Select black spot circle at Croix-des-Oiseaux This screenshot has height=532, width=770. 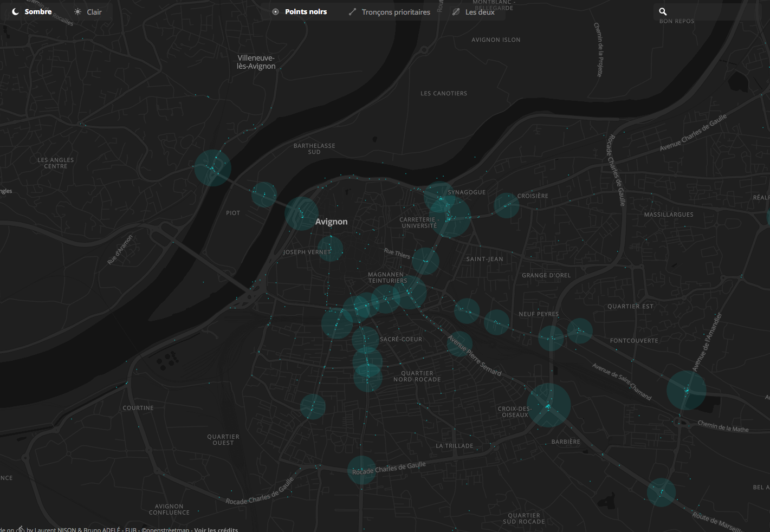click(x=548, y=405)
